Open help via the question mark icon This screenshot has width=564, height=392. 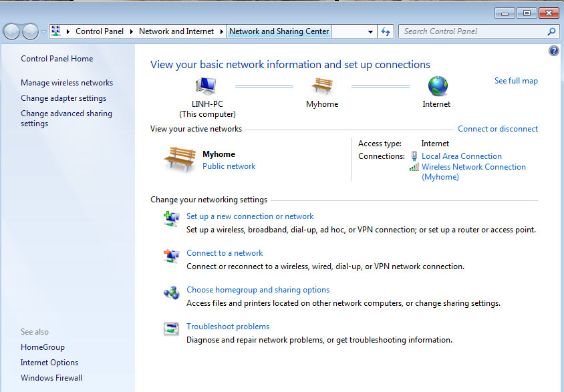click(553, 51)
